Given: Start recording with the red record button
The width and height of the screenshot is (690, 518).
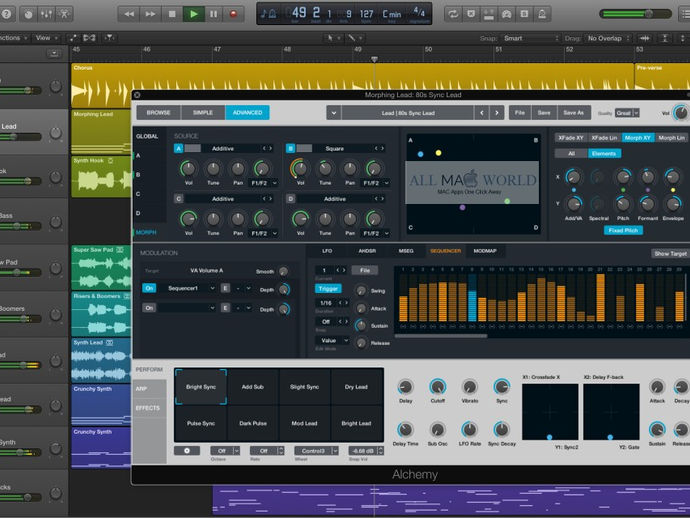Looking at the screenshot, I should pyautogui.click(x=234, y=14).
